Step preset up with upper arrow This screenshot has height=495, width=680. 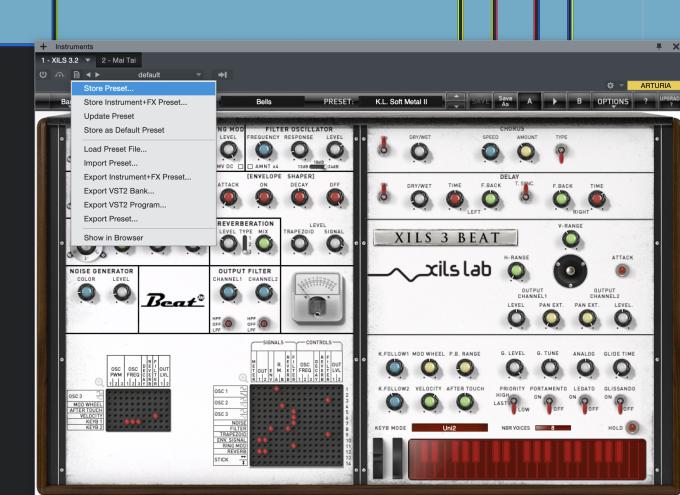456,97
